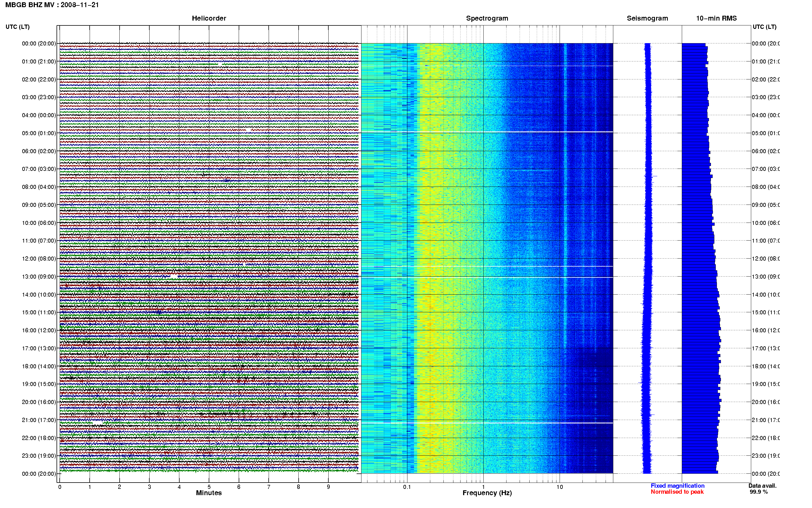Click the minute 9 tick label
Screen dimensions: 812x508
328,487
